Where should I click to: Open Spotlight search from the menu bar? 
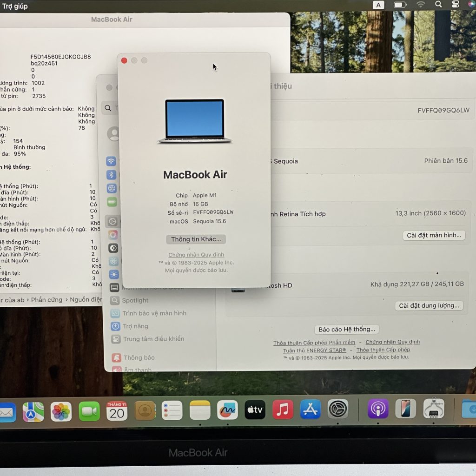(x=438, y=6)
